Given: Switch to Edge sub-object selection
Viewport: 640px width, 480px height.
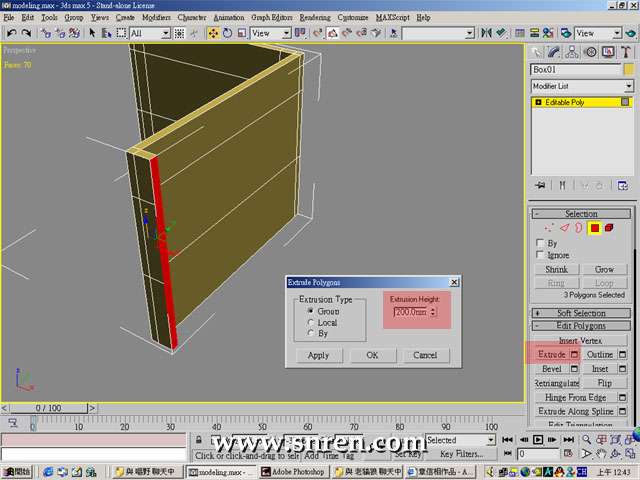Looking at the screenshot, I should pyautogui.click(x=564, y=228).
